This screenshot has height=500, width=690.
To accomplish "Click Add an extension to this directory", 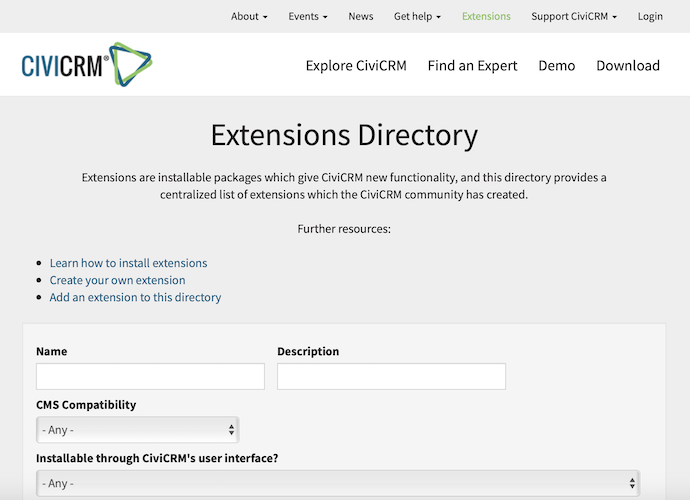I will pos(135,297).
